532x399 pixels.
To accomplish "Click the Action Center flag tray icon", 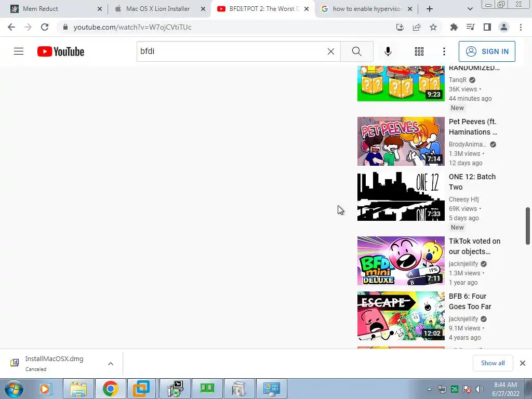I will pos(467,389).
